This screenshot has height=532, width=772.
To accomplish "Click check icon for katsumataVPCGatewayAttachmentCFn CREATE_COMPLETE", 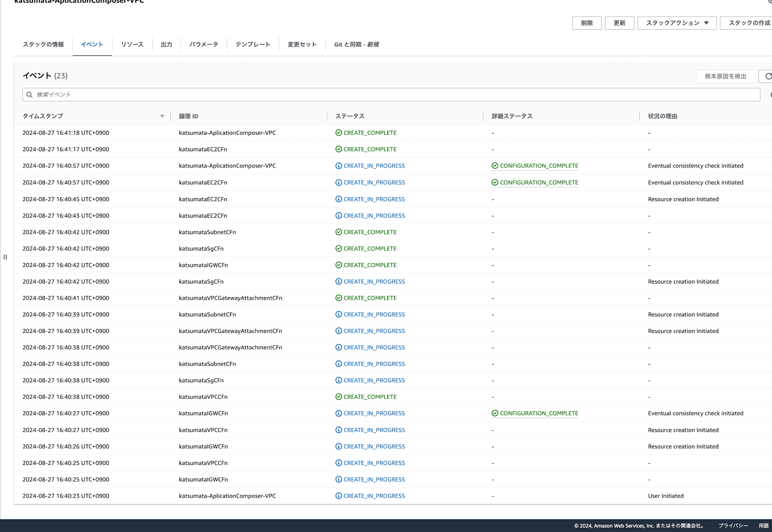I will point(339,298).
